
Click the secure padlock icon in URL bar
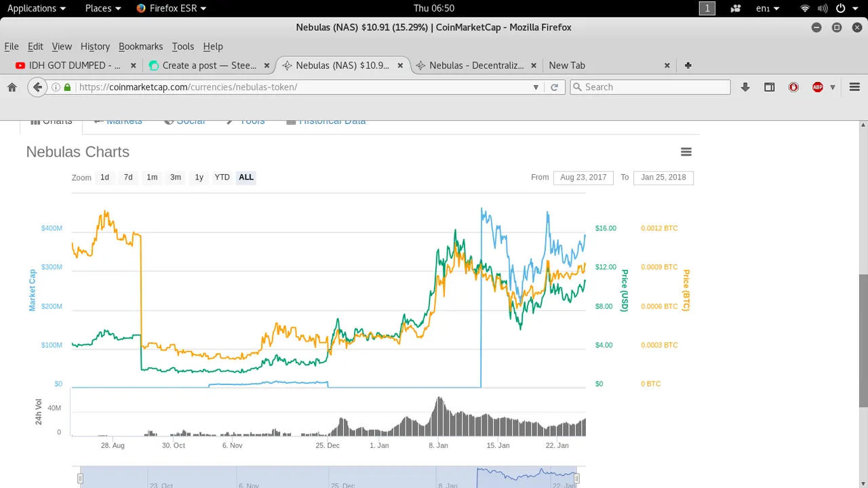67,87
